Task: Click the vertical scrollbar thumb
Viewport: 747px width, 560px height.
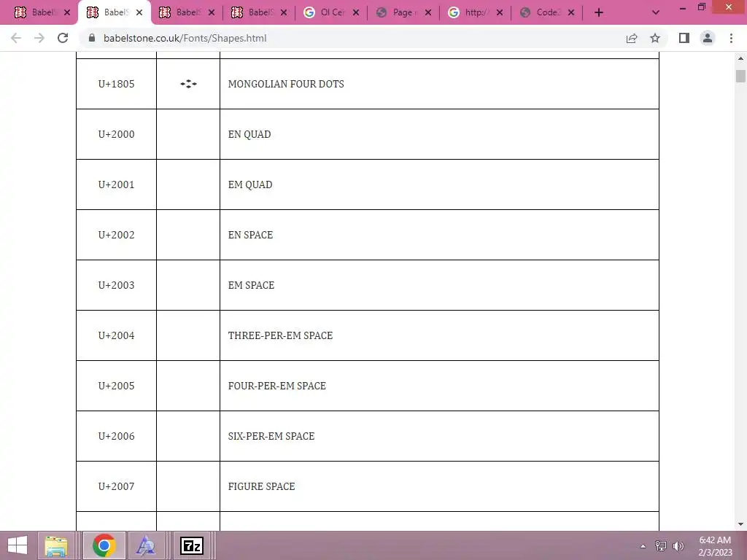Action: [740, 76]
